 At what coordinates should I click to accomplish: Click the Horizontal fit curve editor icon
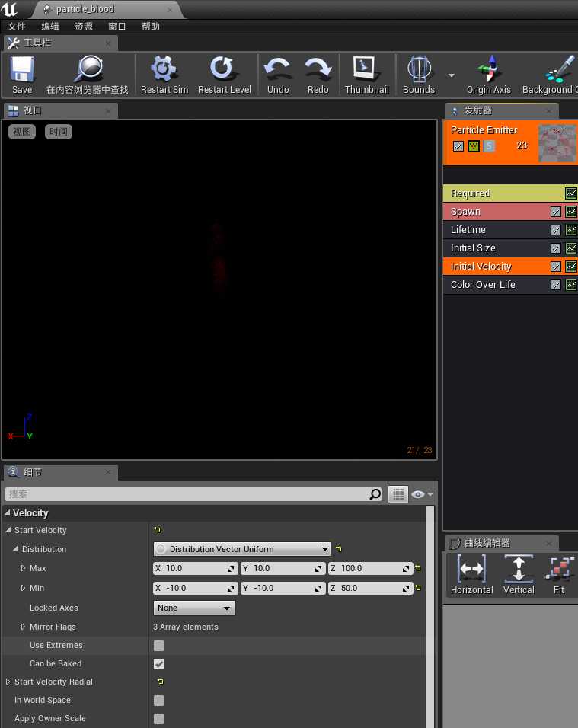click(471, 568)
